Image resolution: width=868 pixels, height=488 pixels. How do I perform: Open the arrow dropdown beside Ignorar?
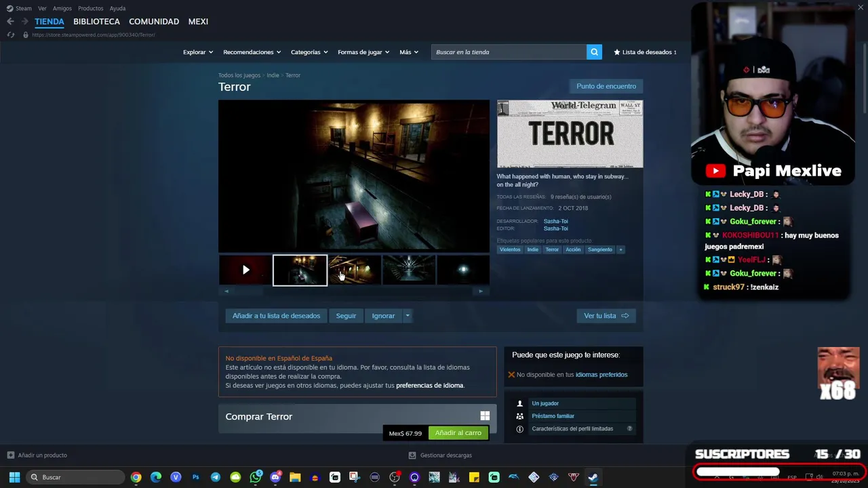407,316
